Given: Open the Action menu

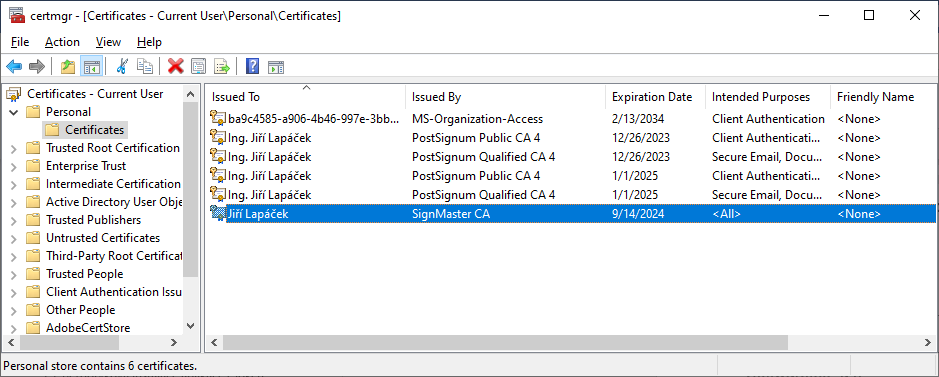Looking at the screenshot, I should 62,42.
